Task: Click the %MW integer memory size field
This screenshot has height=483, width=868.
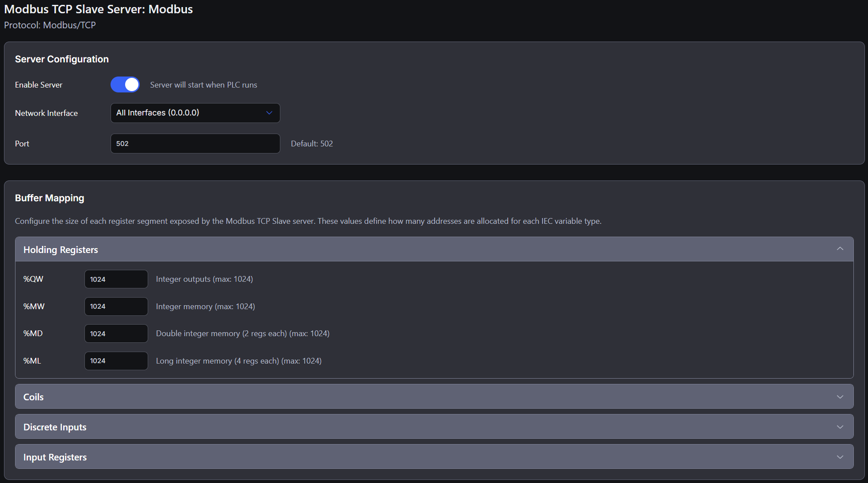Action: tap(116, 306)
